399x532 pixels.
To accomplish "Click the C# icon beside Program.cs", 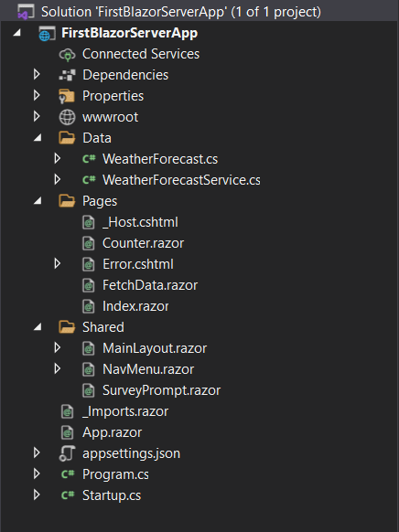I will [68, 474].
